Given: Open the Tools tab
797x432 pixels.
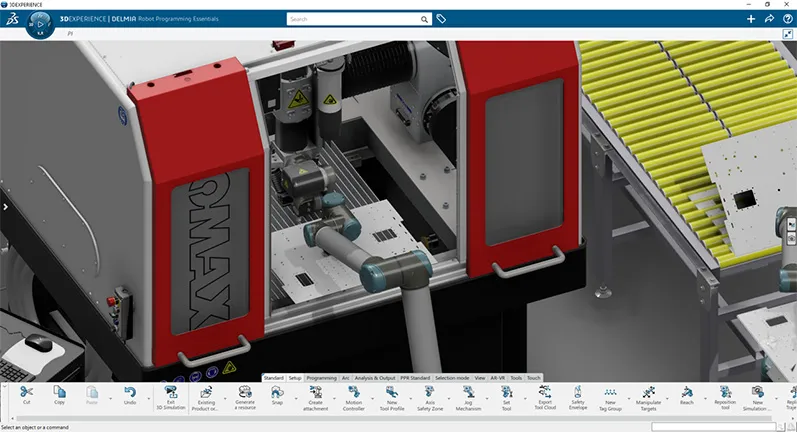Looking at the screenshot, I should [516, 378].
